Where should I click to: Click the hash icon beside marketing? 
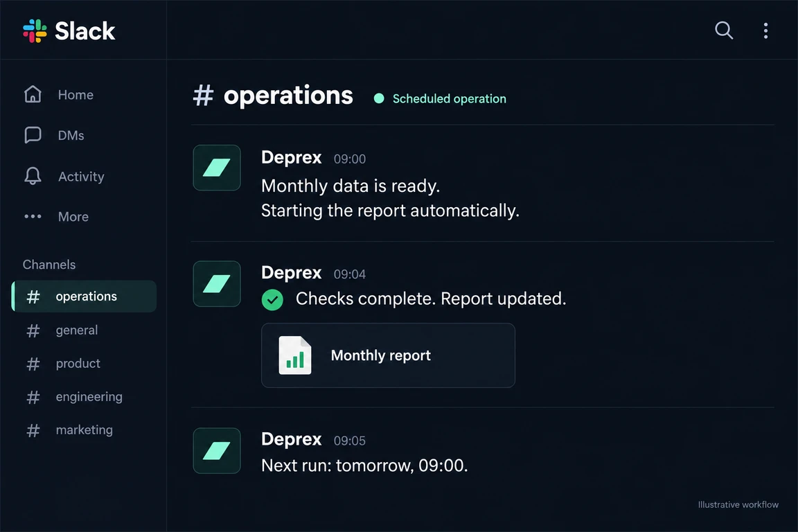tap(33, 431)
